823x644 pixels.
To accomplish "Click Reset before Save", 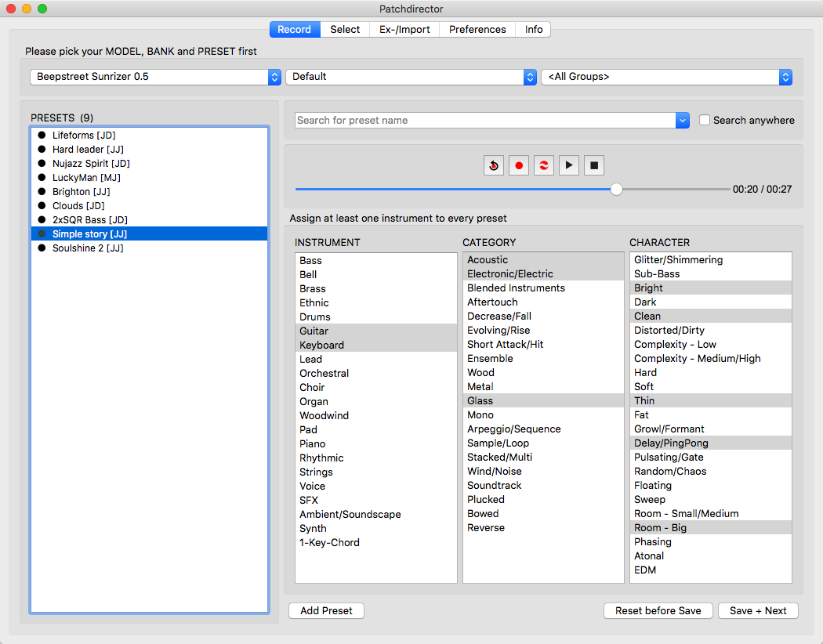I will (658, 610).
